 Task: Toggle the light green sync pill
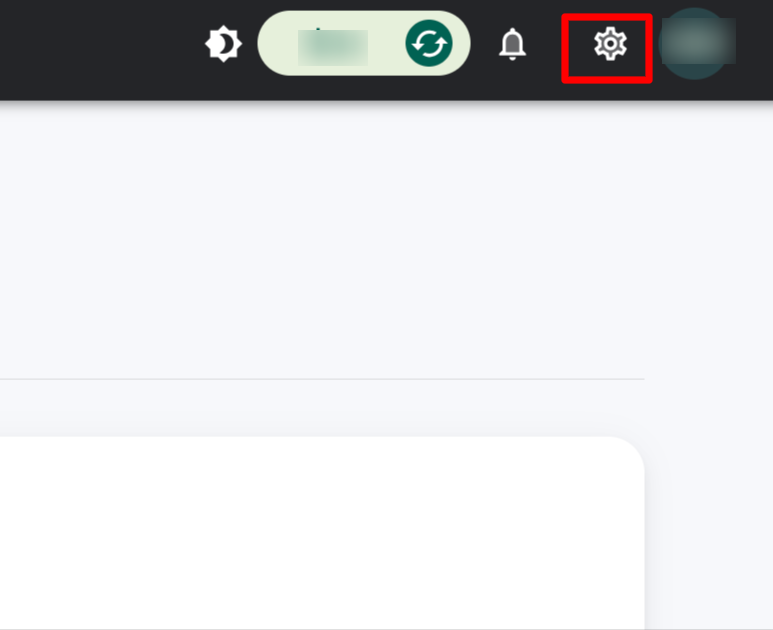coord(364,43)
